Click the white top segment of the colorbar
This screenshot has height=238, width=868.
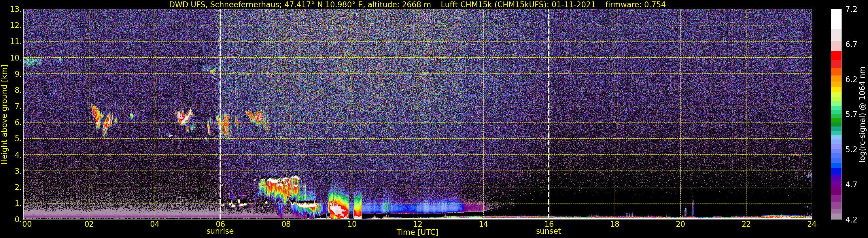pos(836,19)
